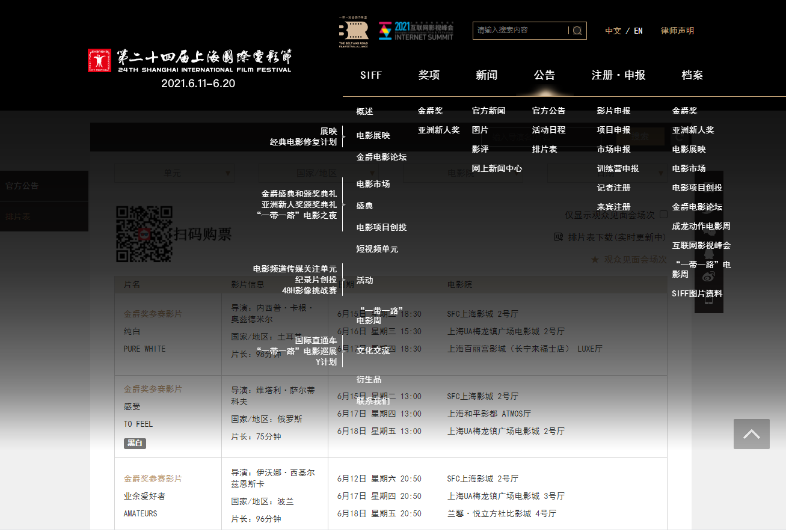Open the 2021 Internet Summit logo link
This screenshot has height=532, width=786.
click(x=416, y=31)
